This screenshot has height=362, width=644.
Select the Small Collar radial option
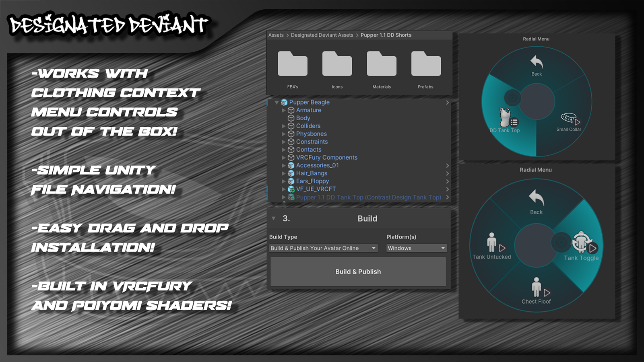tap(568, 121)
